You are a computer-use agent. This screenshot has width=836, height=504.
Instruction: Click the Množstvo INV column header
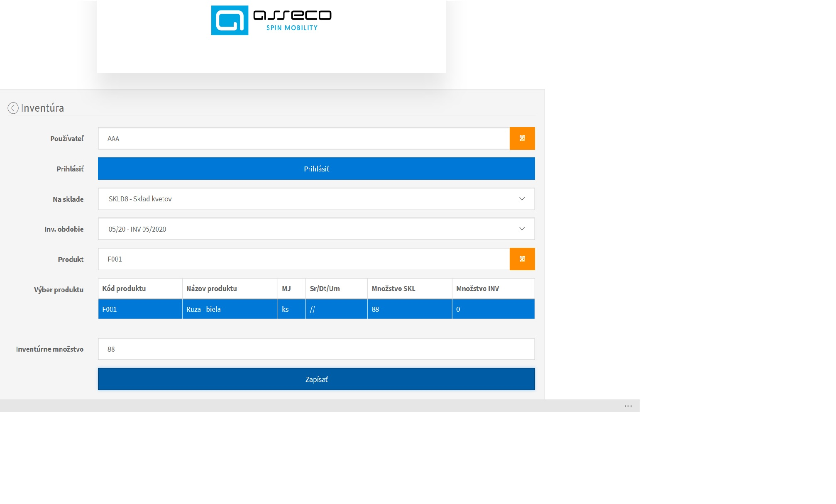494,289
